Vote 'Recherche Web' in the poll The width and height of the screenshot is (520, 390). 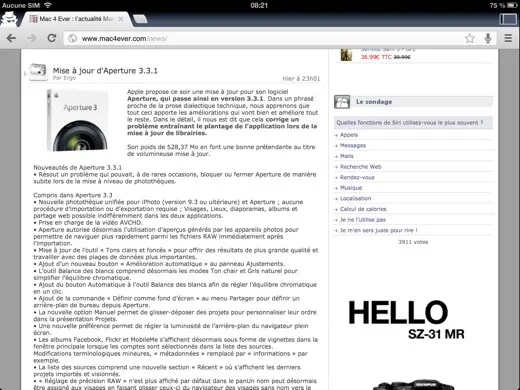click(361, 167)
